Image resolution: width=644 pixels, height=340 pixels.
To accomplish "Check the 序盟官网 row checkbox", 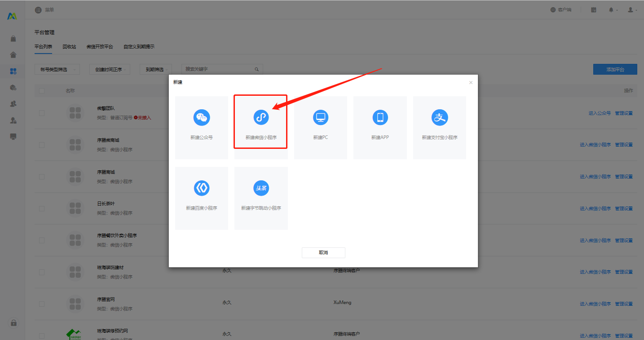I will click(x=42, y=304).
